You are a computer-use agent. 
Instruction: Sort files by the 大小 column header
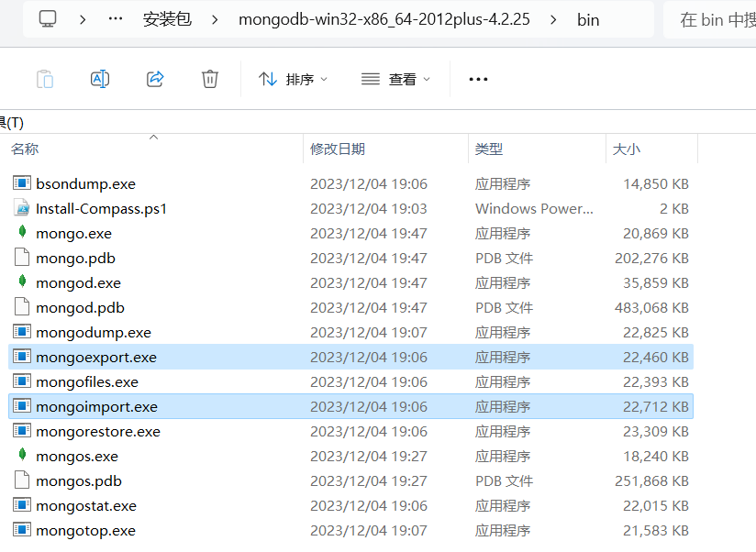[627, 149]
